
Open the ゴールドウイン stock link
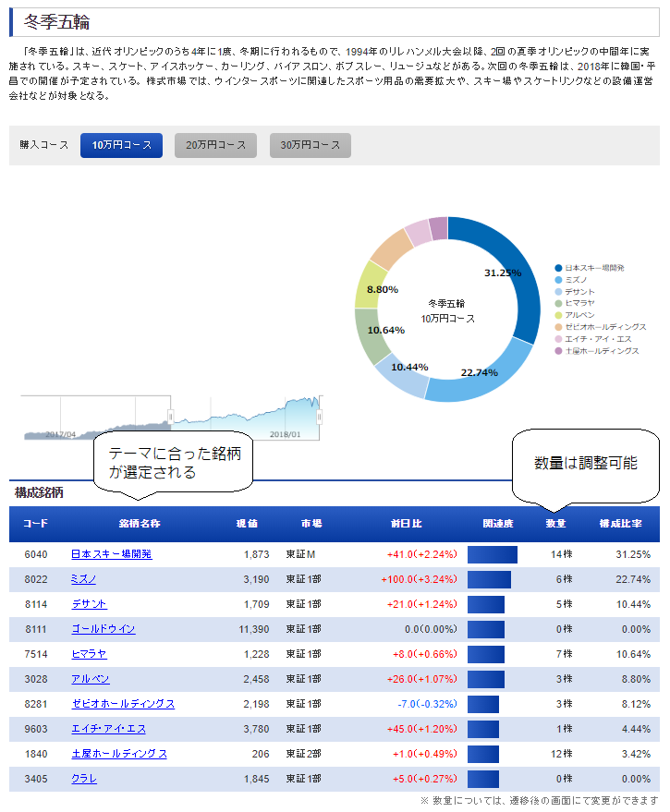tap(104, 629)
